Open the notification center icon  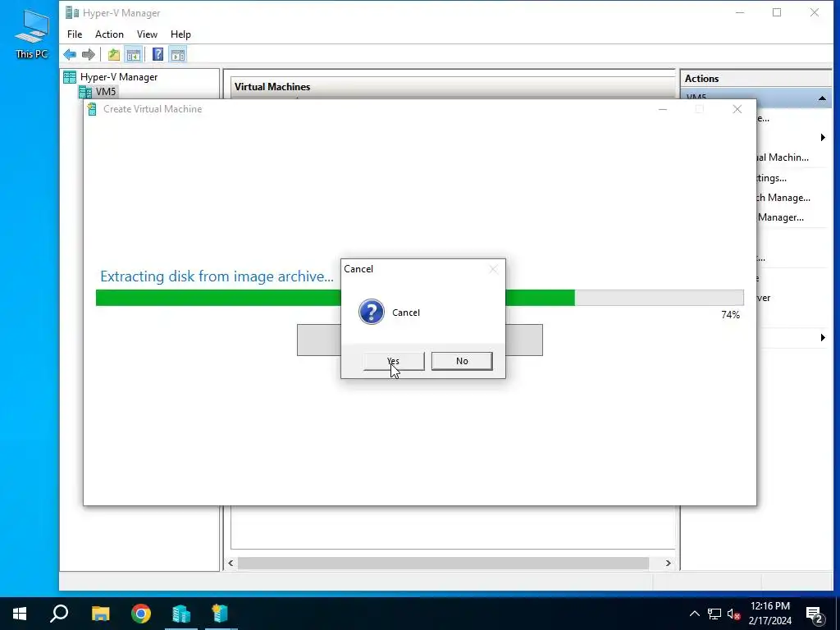[x=815, y=614]
